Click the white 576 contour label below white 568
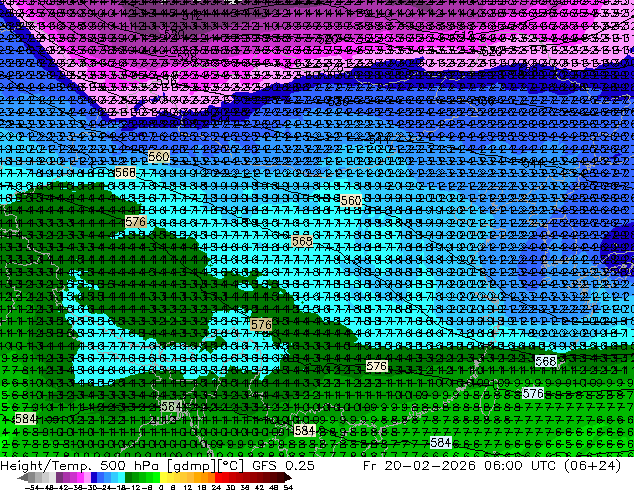Image resolution: width=634 pixels, height=490 pixels. click(533, 393)
